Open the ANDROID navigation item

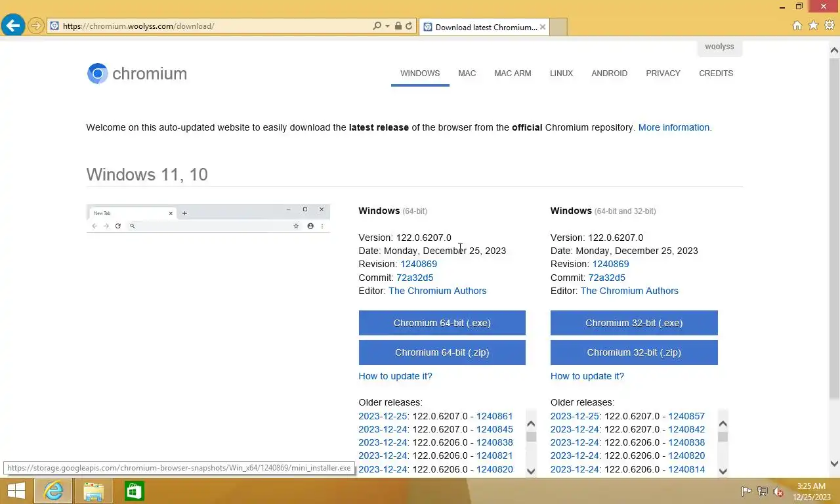(609, 73)
